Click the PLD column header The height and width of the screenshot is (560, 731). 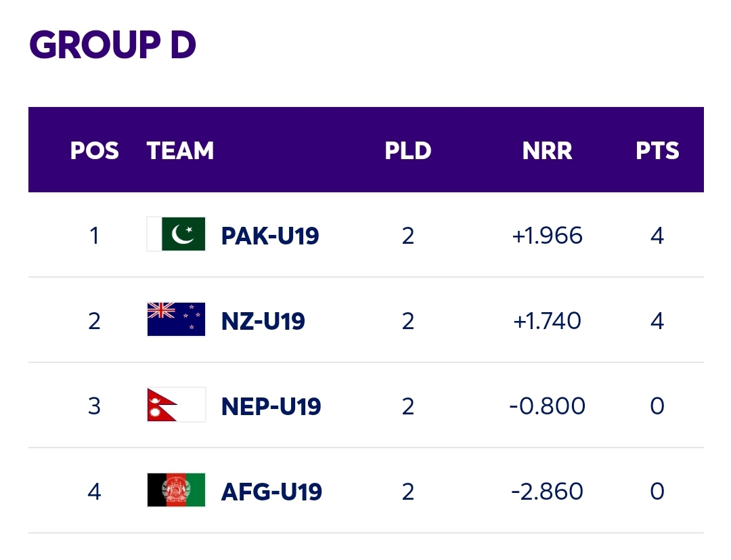[408, 150]
